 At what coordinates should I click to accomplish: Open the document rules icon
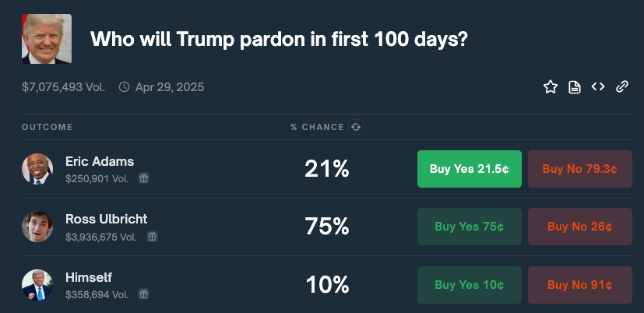574,87
